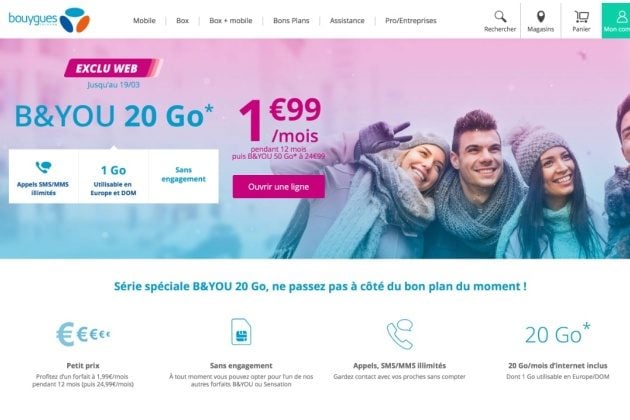Image resolution: width=630 pixels, height=420 pixels.
Task: Open the Assistance menu
Action: pos(347,20)
